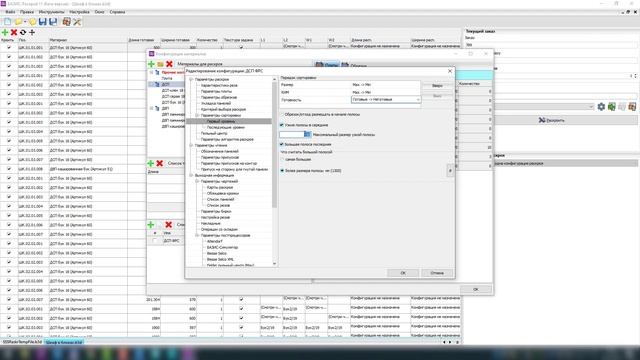Close the Редактирование конфигурации dialog with X
Viewport: 640px width, 360px height.
450,71
